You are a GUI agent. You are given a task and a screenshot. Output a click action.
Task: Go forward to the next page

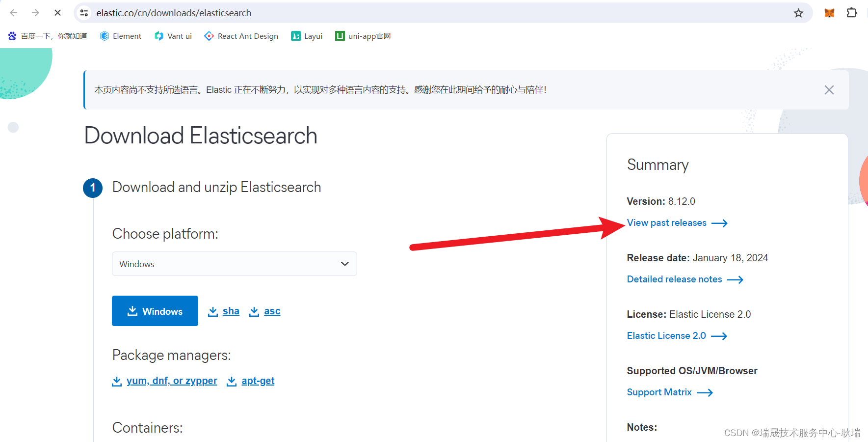[x=35, y=13]
